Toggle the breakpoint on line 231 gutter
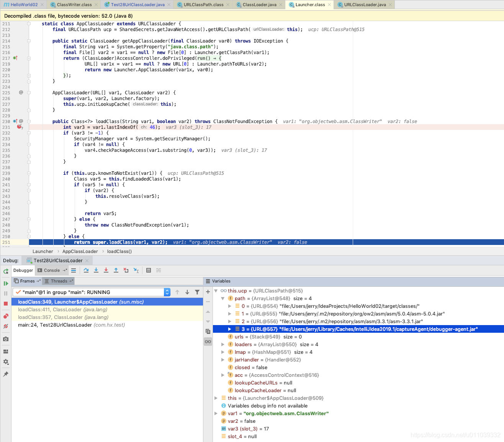 click(20, 127)
